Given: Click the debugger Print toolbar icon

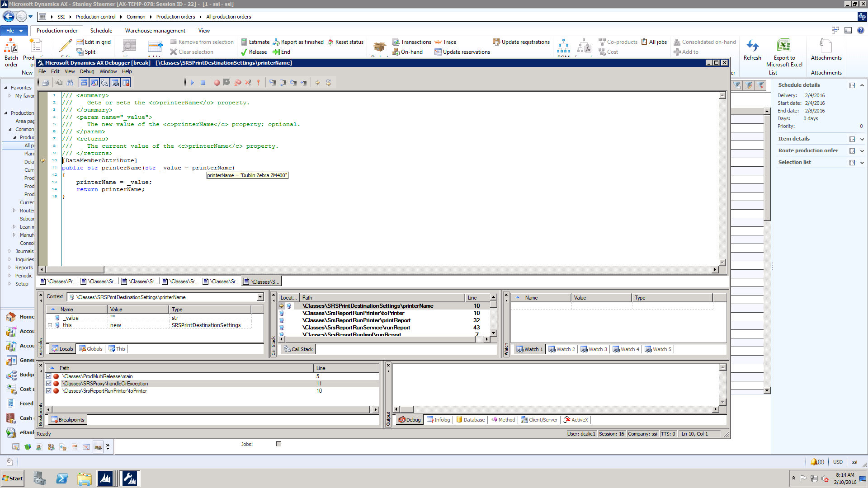Looking at the screenshot, I should pyautogui.click(x=45, y=83).
